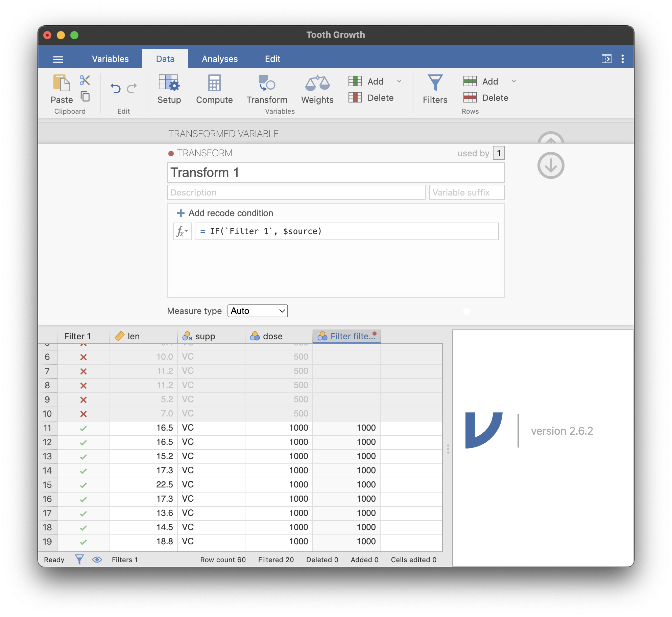Viewport: 672px width, 617px height.
Task: Undo the last edit
Action: pyautogui.click(x=116, y=88)
